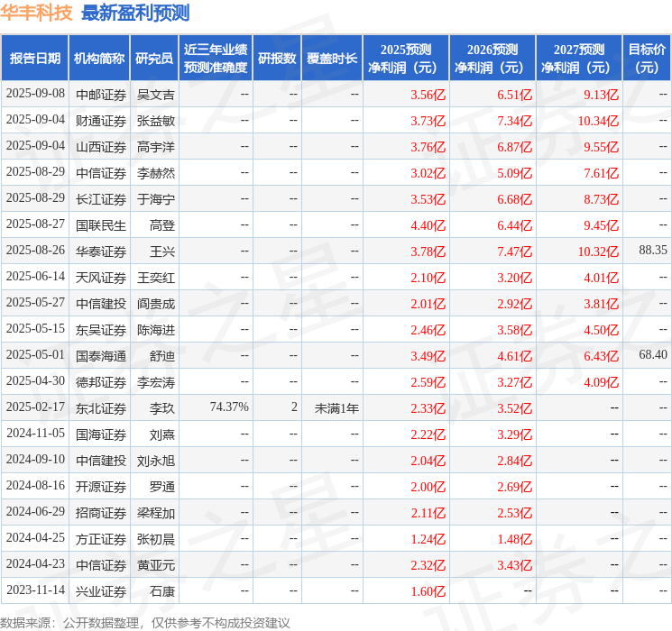
Task: Select 东北证券 institution cell
Action: [101, 408]
